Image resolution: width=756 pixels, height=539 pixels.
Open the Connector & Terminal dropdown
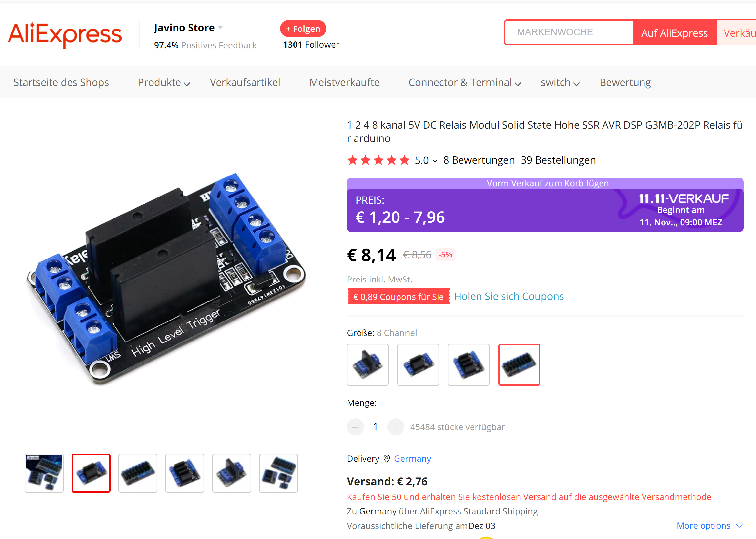click(464, 82)
